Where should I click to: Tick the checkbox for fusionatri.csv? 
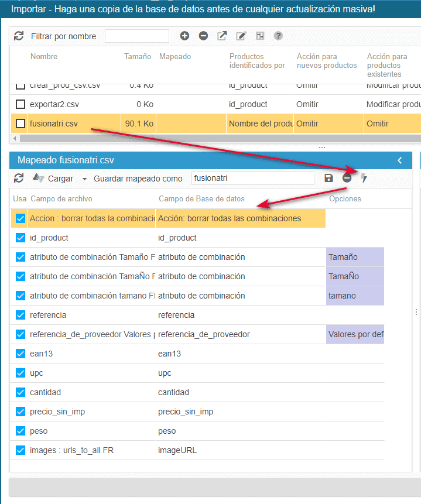[x=20, y=124]
